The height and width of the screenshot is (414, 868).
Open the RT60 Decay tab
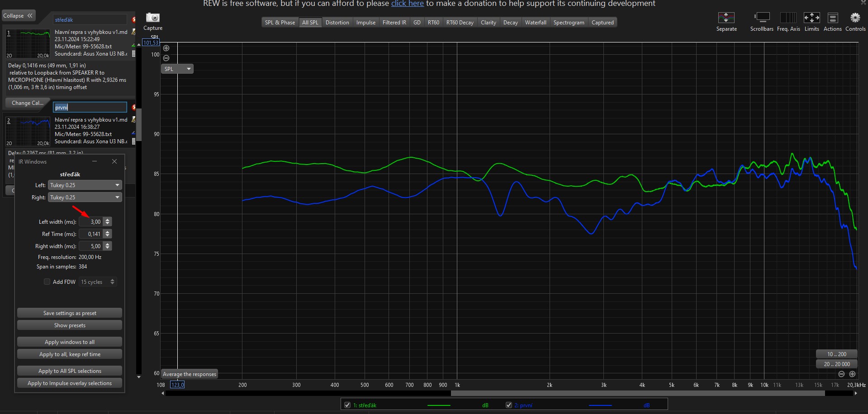[460, 23]
